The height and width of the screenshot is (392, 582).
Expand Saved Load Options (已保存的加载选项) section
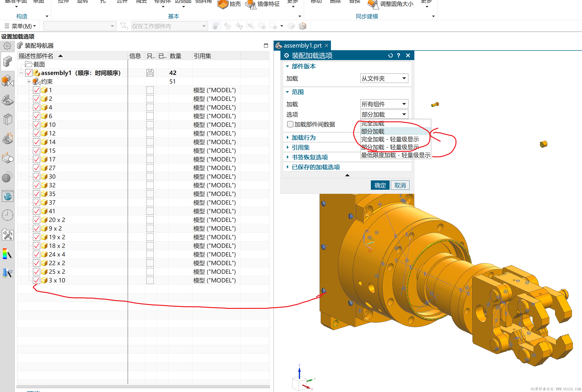(x=315, y=167)
